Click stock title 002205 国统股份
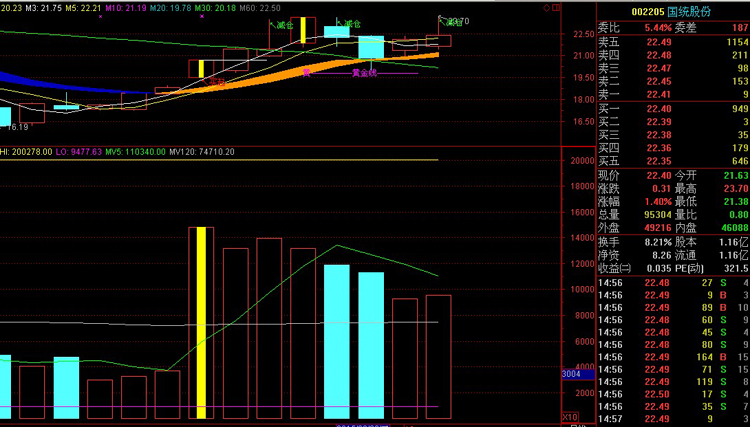The height and width of the screenshot is (427, 750). (671, 12)
